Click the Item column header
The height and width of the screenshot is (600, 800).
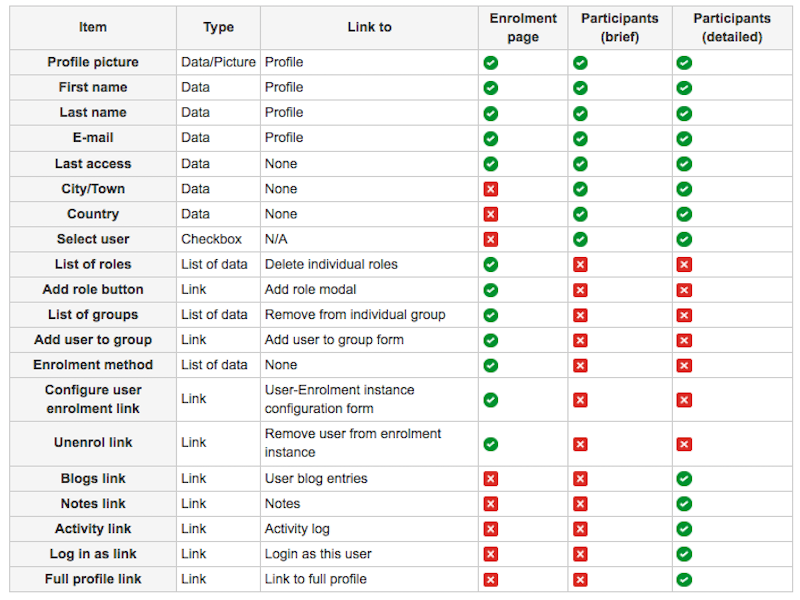point(93,27)
